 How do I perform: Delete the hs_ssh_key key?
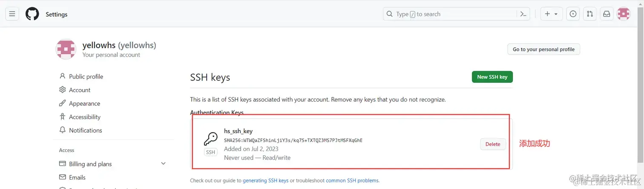click(x=493, y=144)
